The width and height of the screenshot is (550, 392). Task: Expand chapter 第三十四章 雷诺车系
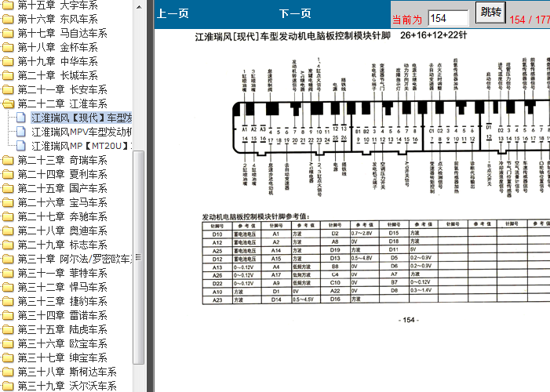pos(63,315)
